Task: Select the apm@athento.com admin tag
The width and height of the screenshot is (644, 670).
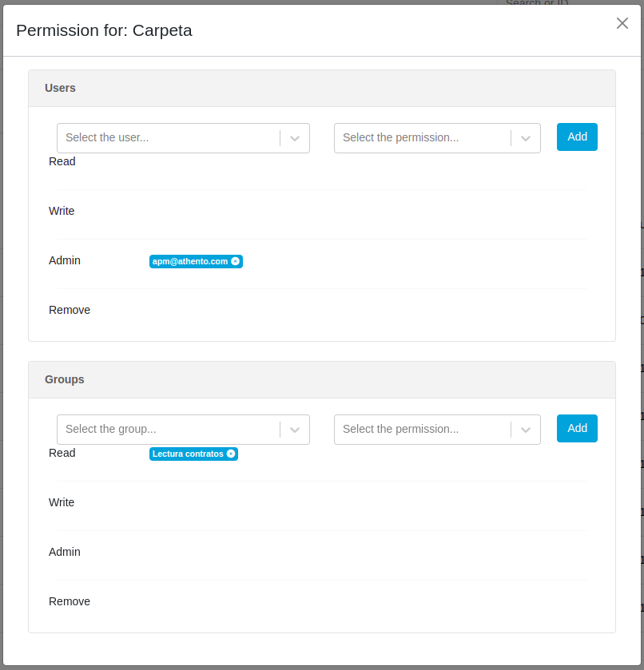Action: [x=190, y=261]
